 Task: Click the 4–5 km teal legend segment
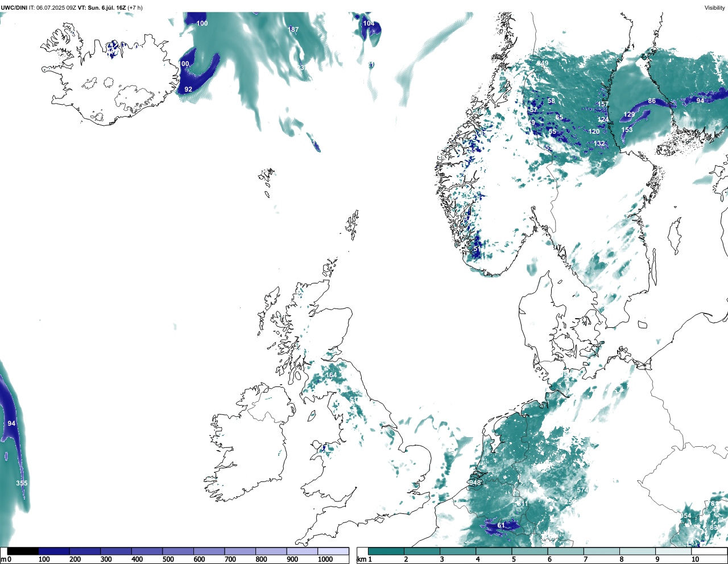pos(494,551)
